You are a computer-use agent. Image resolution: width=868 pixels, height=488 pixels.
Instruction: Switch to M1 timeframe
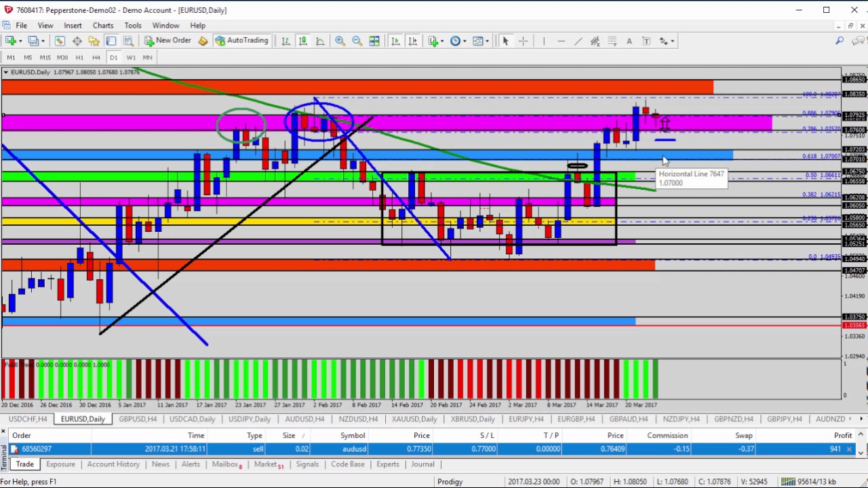coord(11,58)
